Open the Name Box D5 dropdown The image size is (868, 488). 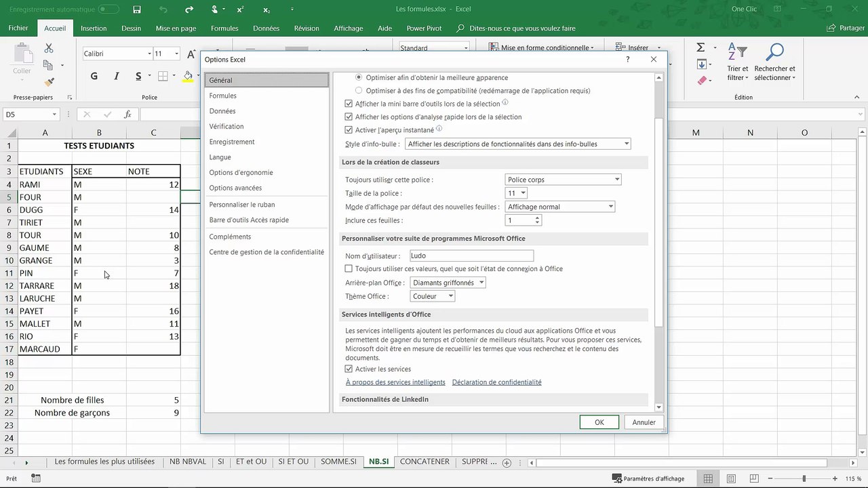click(54, 115)
